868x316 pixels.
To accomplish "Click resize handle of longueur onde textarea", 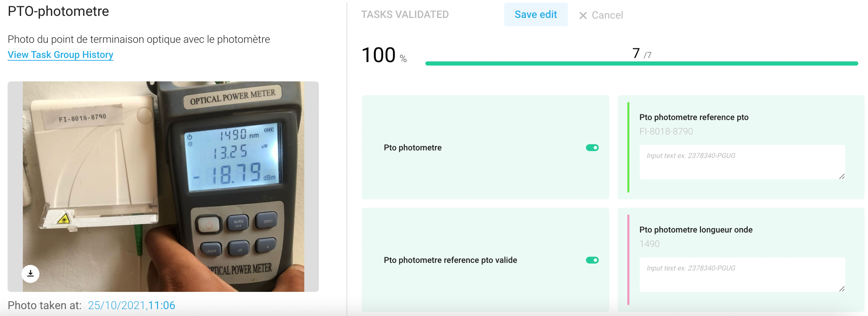I will pos(842,289).
